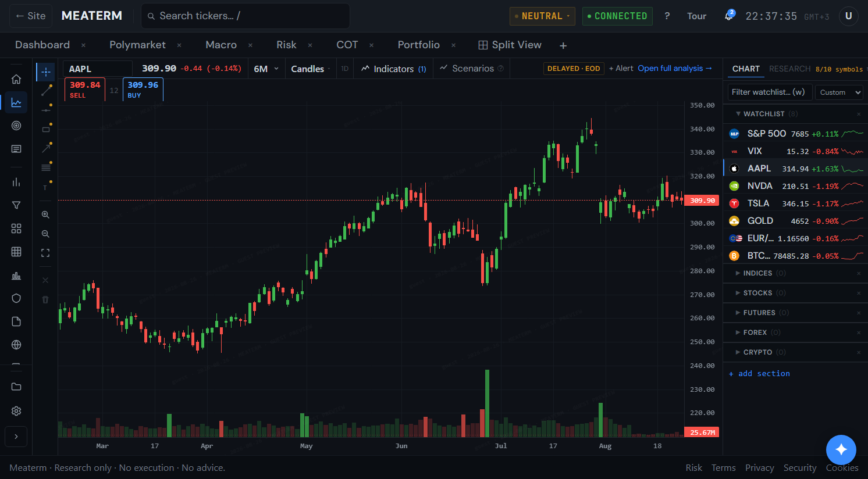Close the Risk tab
This screenshot has width=868, height=479.
click(310, 45)
